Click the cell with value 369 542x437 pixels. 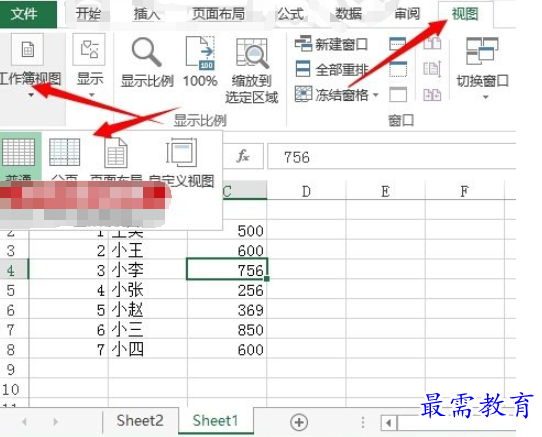tap(227, 309)
